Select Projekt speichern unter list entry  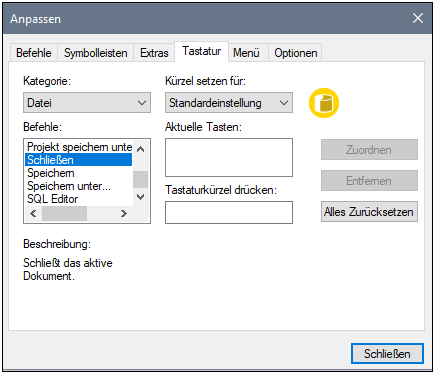coord(78,147)
